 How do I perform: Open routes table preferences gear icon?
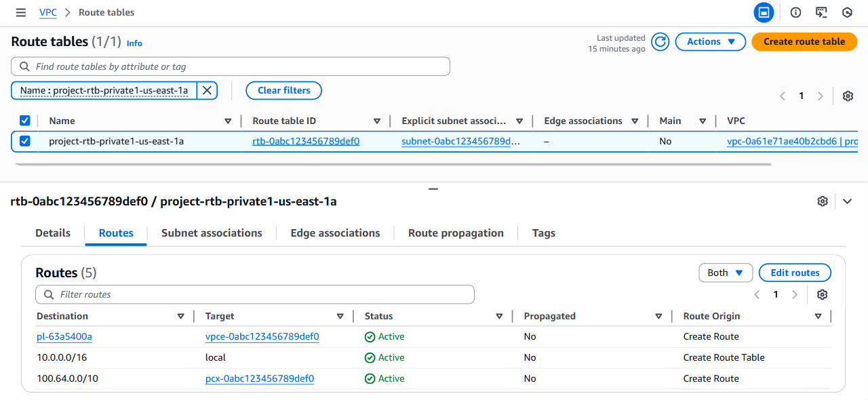coord(823,295)
